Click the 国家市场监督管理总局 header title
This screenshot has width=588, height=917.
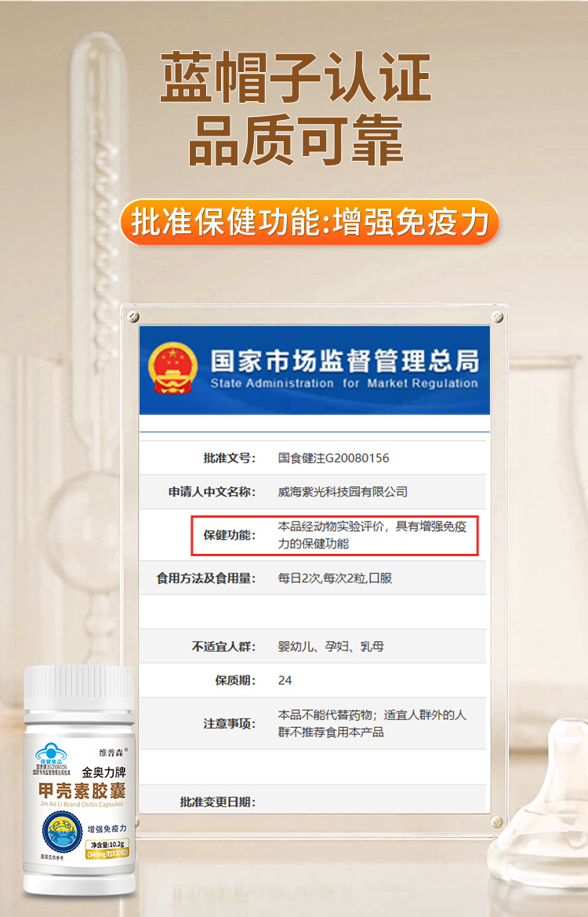[345, 360]
